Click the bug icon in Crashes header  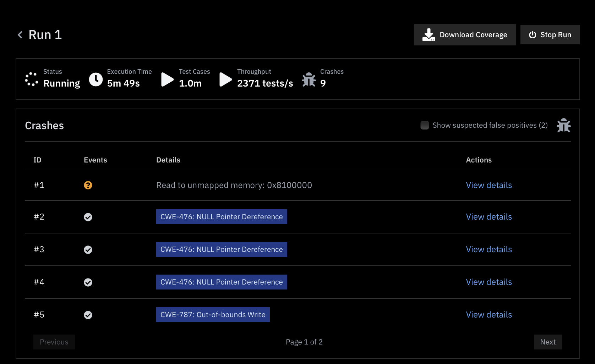point(563,126)
